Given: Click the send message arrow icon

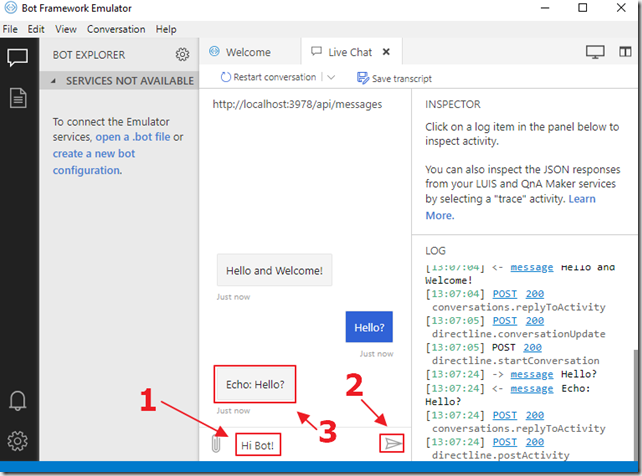Looking at the screenshot, I should point(392,443).
